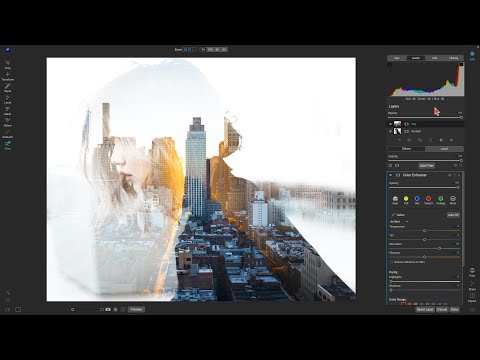Switch to the History tab
The width and height of the screenshot is (480, 360).
click(454, 58)
